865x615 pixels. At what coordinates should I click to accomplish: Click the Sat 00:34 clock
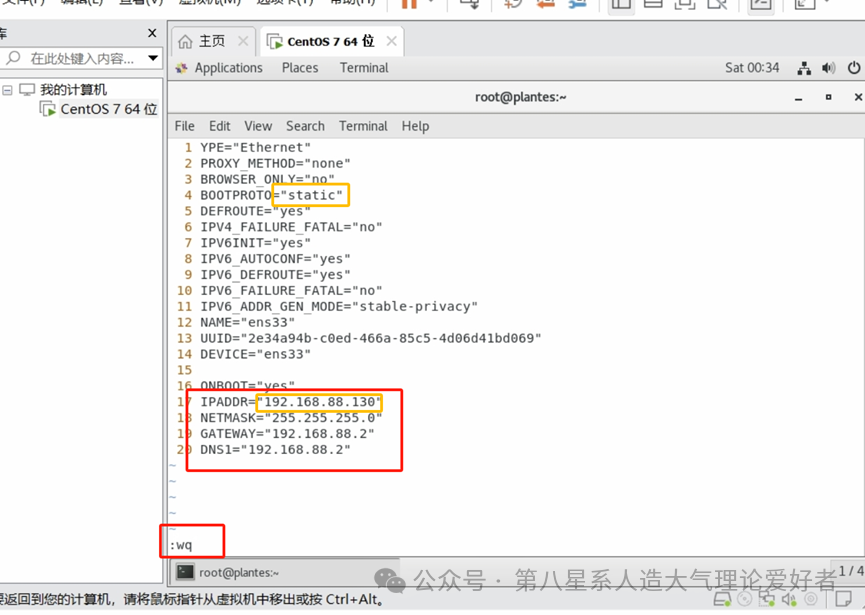click(752, 68)
